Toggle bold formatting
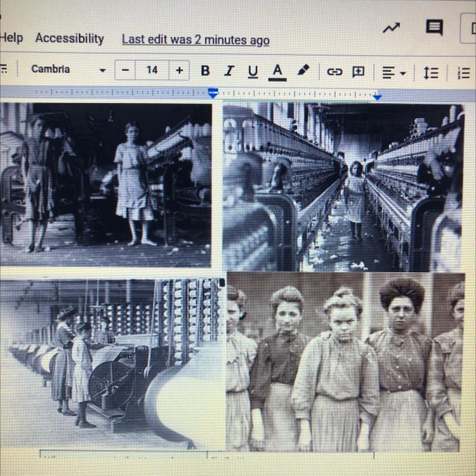The height and width of the screenshot is (476, 476). (x=205, y=70)
